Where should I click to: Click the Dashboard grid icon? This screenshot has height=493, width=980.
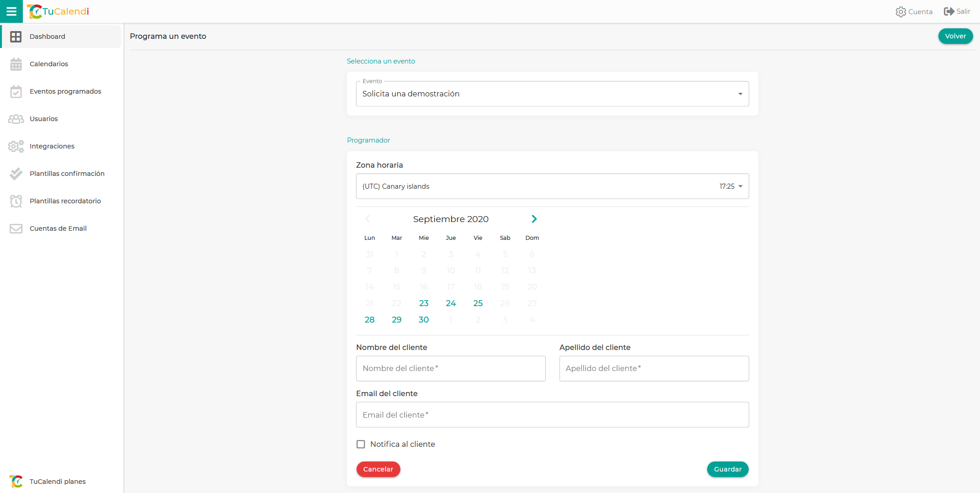click(16, 37)
